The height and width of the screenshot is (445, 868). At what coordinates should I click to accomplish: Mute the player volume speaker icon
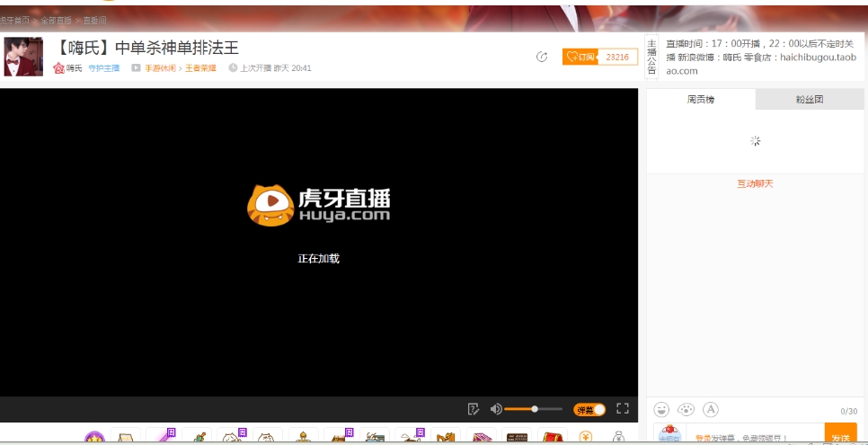496,409
